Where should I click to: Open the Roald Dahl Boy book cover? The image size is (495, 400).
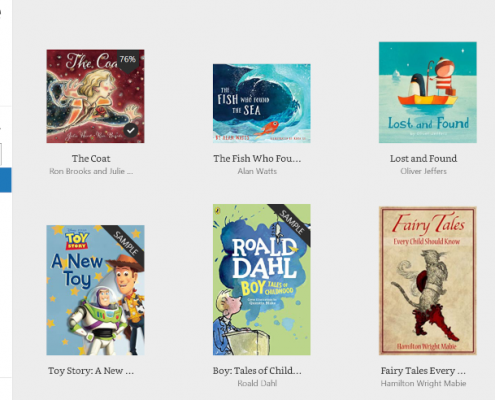tap(262, 280)
